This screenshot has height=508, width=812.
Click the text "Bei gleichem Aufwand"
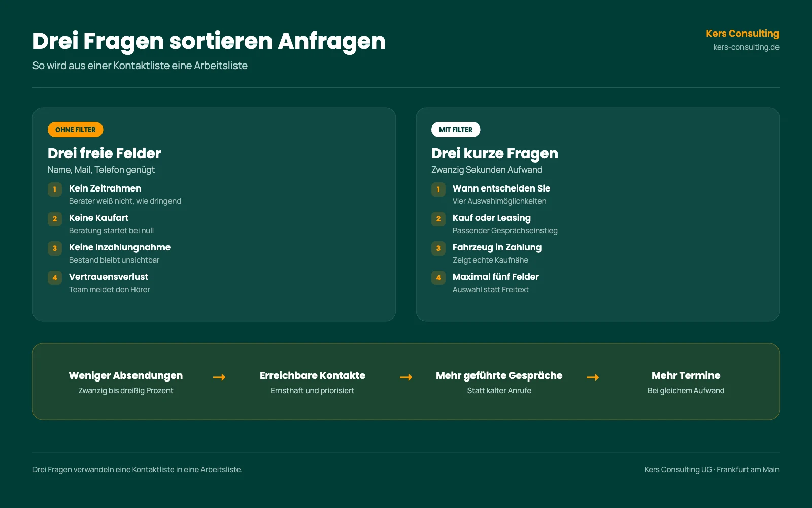686,391
